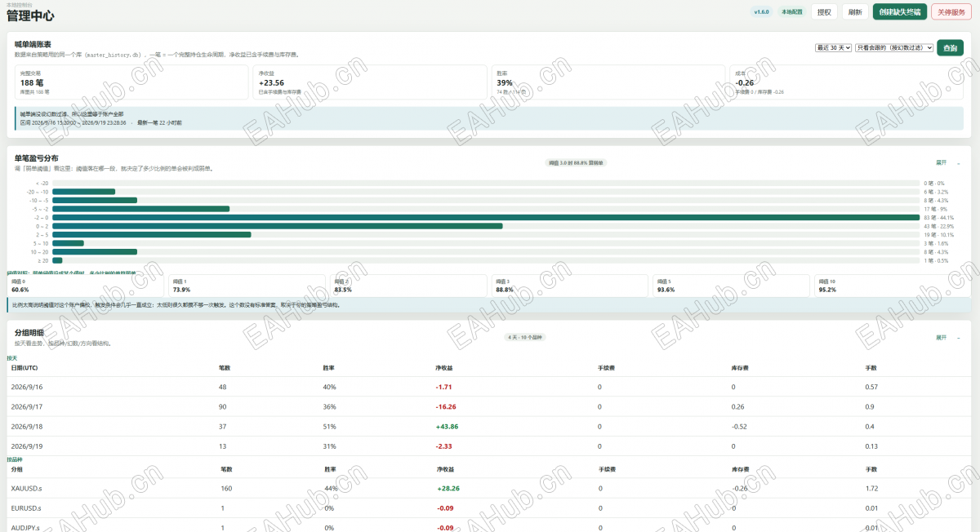Click the 管理中心 page title

[x=30, y=16]
